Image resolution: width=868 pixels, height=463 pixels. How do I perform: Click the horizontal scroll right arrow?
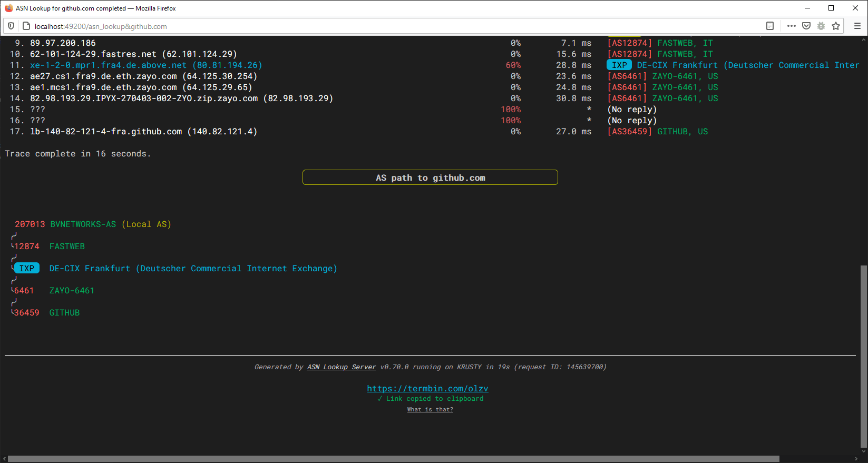(x=855, y=459)
